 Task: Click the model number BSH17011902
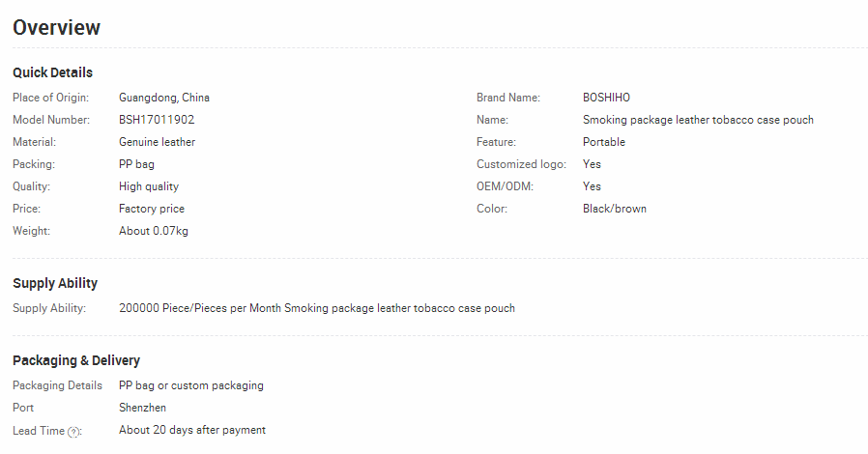click(157, 120)
